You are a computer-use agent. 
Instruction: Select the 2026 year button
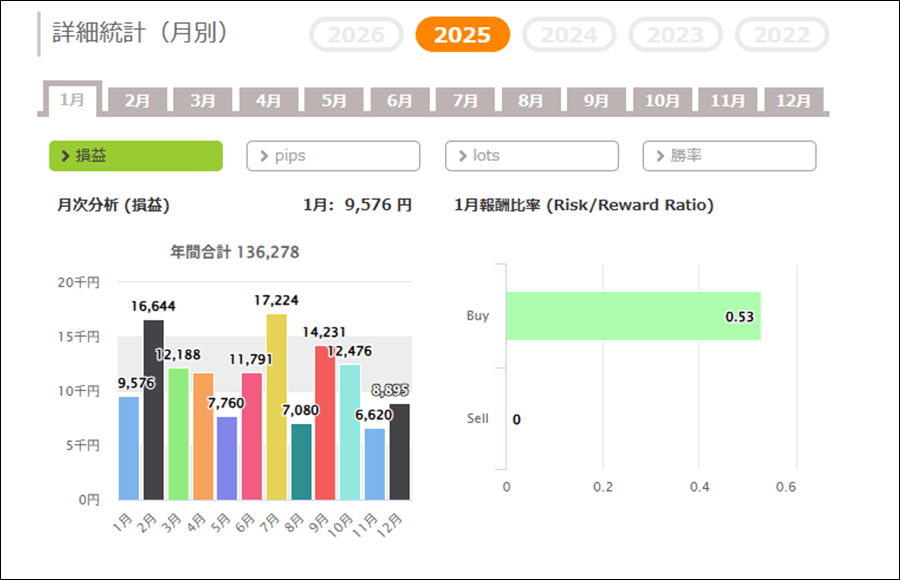[x=356, y=35]
